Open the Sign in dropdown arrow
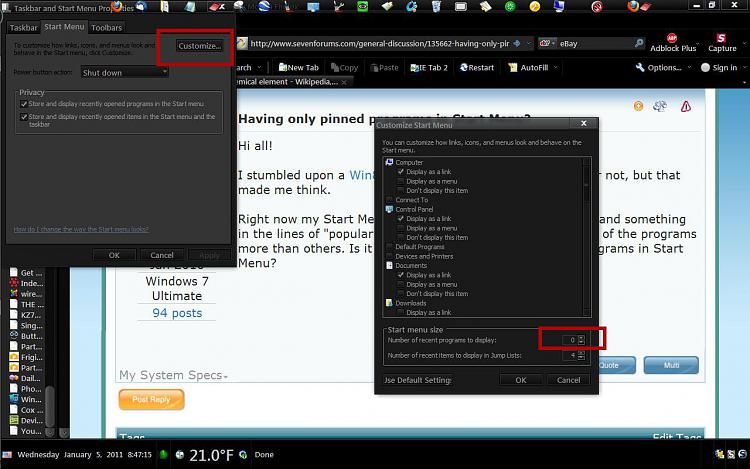Viewport: 750px width, 469px height. click(744, 67)
